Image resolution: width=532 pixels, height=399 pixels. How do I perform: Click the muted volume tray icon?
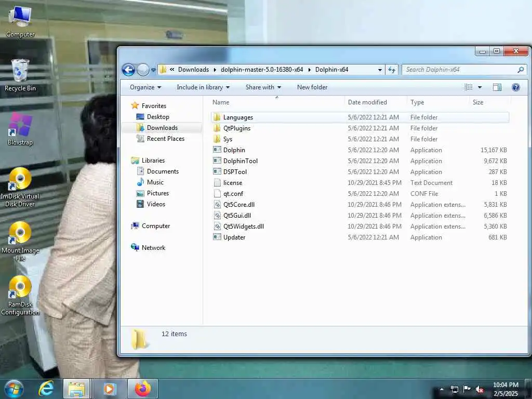(x=480, y=390)
